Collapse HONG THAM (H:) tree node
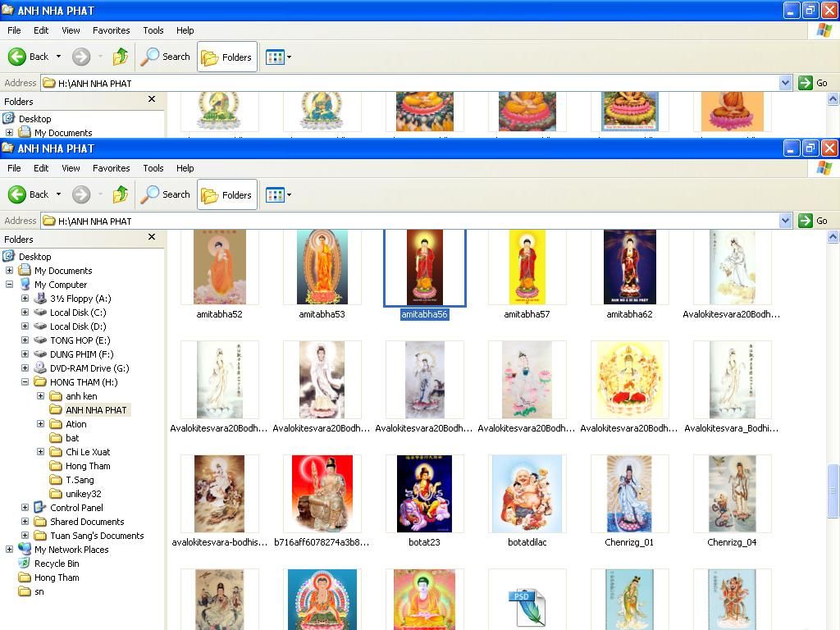This screenshot has height=630, width=840. [x=25, y=382]
